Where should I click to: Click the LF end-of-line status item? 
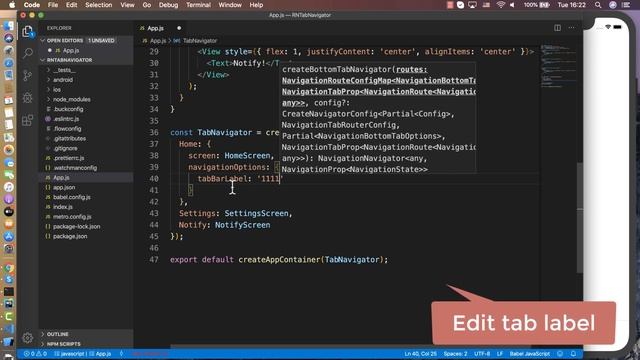point(500,353)
